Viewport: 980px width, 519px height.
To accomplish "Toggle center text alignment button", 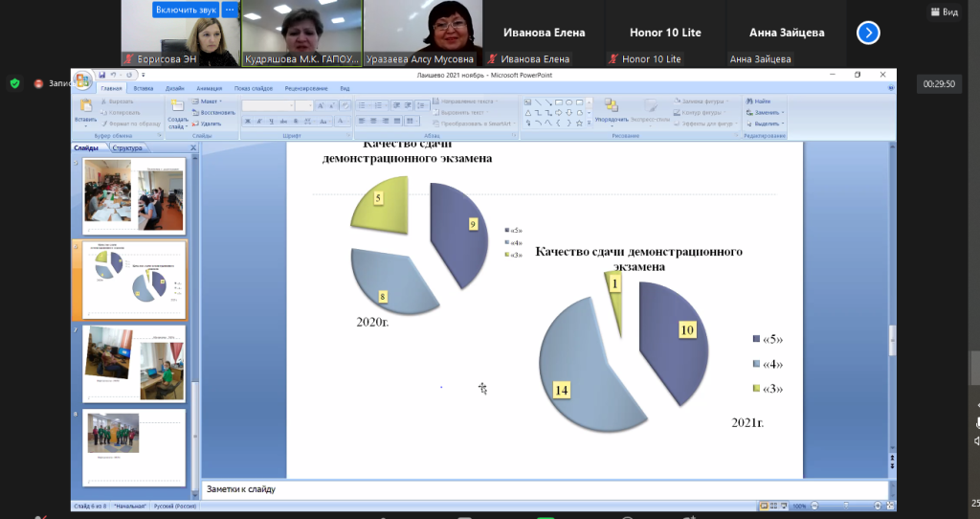I will tap(373, 122).
